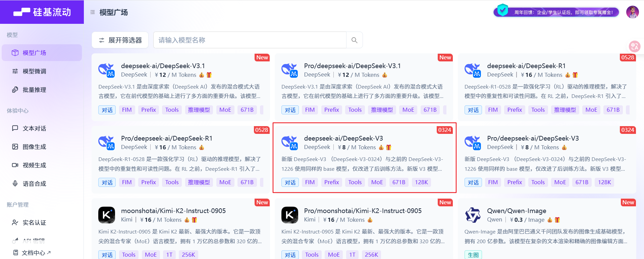Click the shield badge on anniversary banner
The width and height of the screenshot is (644, 259).
(x=502, y=10)
